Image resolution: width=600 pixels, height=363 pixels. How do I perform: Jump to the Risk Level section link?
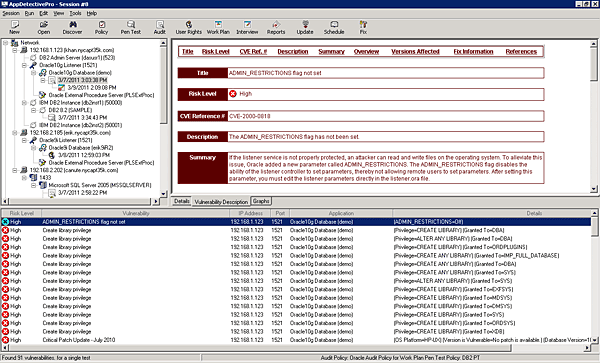[215, 52]
